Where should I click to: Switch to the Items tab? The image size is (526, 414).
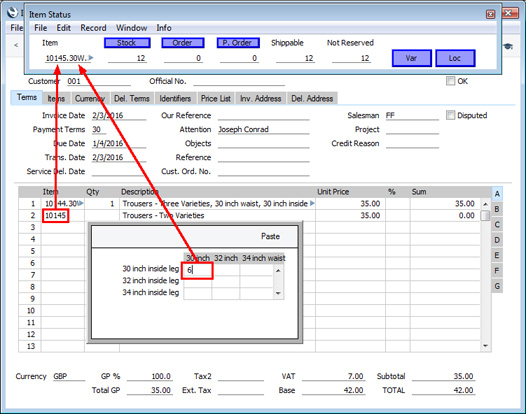pos(56,99)
